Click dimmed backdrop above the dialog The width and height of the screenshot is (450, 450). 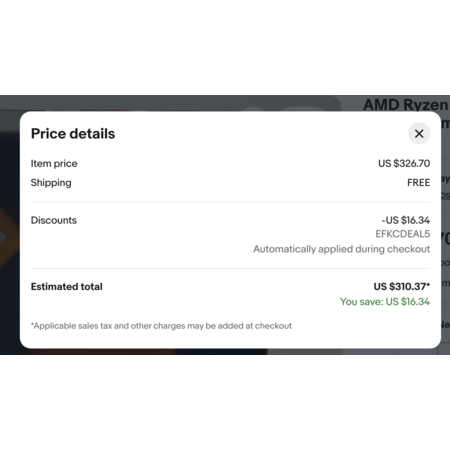pos(167,103)
